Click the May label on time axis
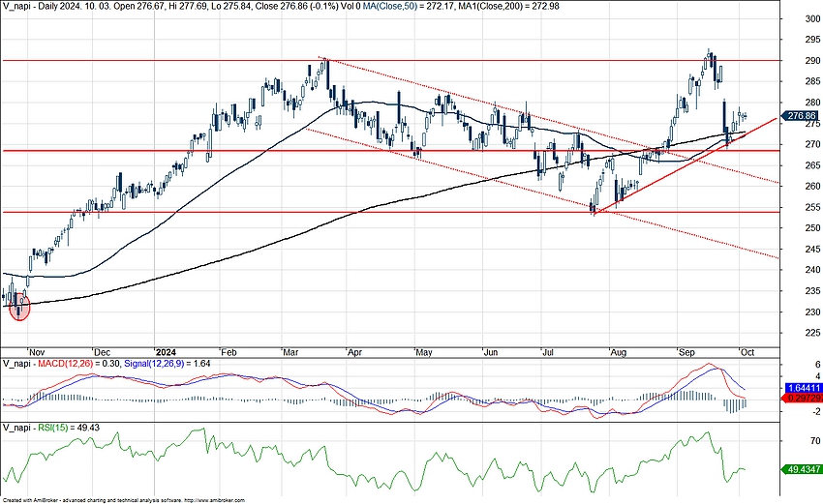823x504 pixels. (x=423, y=352)
